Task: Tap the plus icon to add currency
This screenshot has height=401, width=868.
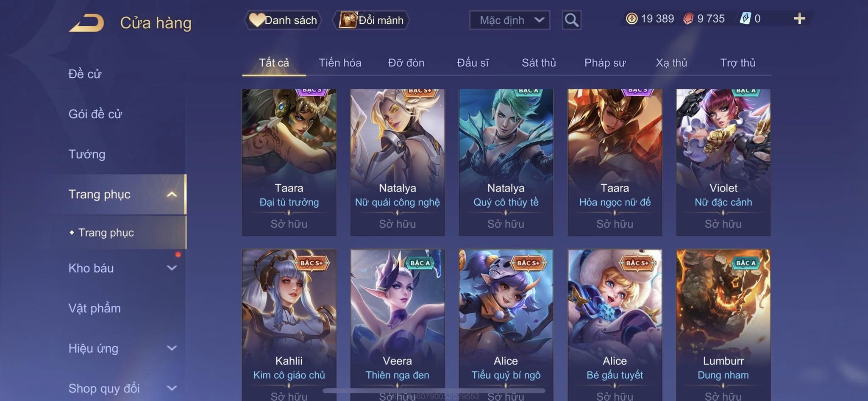Action: click(x=799, y=19)
